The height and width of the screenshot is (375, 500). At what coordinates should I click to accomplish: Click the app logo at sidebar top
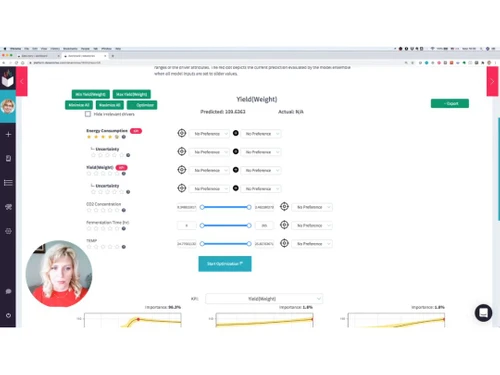tap(8, 78)
